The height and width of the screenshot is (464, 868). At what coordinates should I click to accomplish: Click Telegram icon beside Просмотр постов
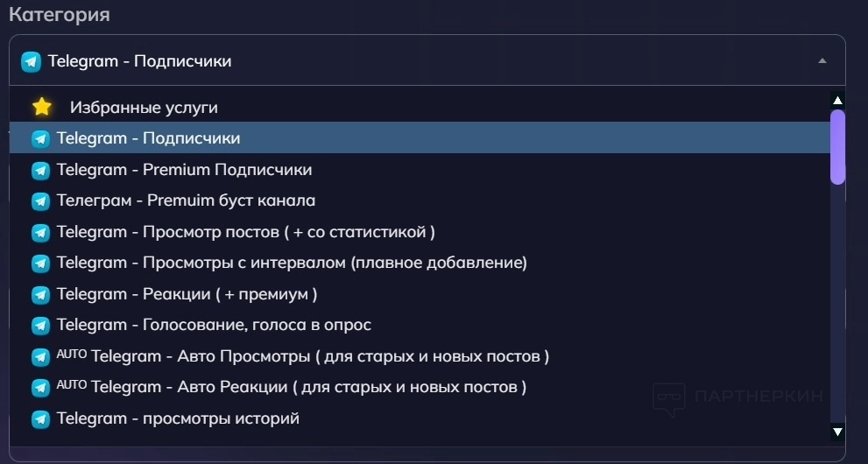(40, 233)
